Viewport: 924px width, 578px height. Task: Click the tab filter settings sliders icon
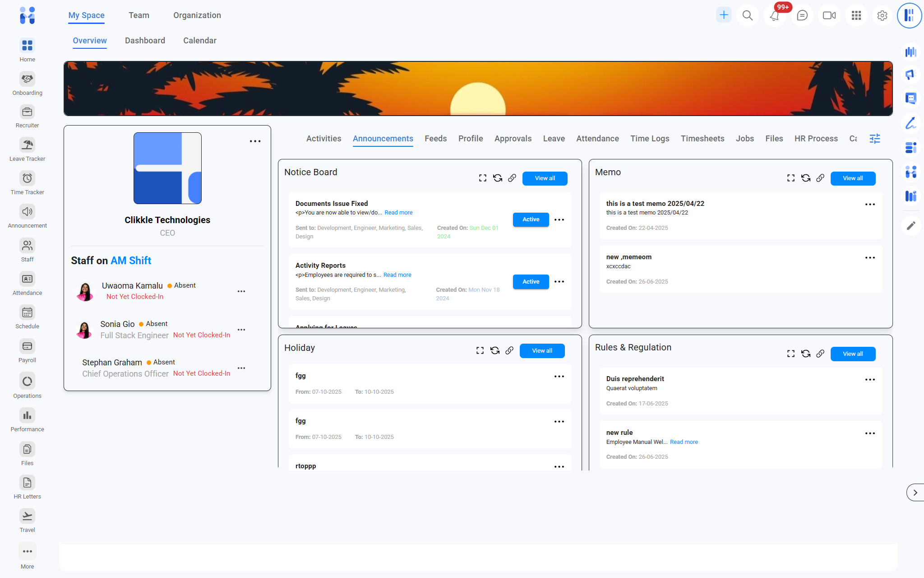pos(874,139)
